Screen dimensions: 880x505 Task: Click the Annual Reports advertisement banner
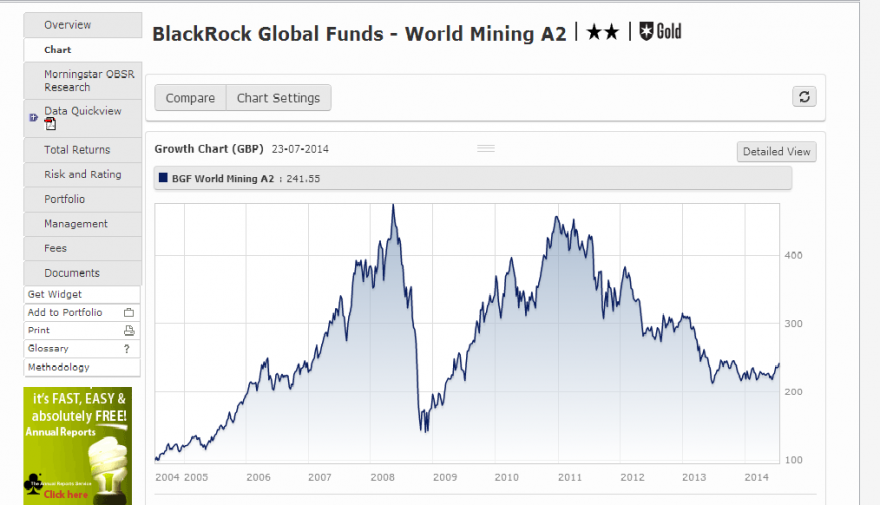(78, 446)
